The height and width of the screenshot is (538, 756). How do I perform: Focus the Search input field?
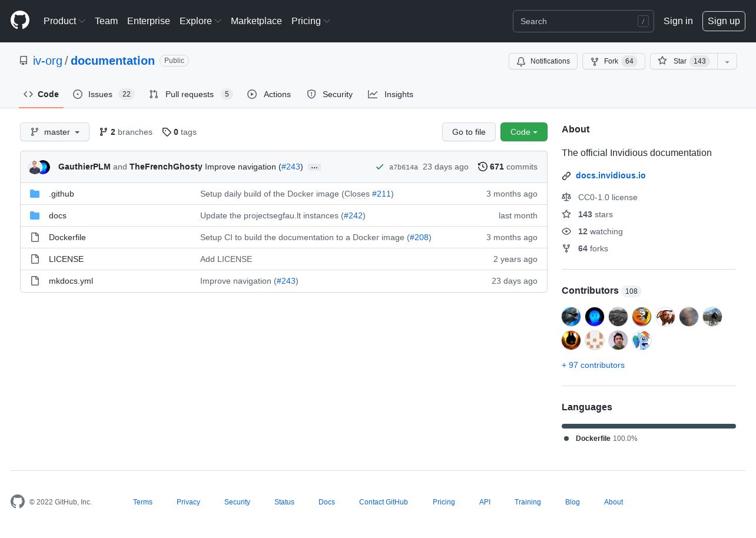pyautogui.click(x=583, y=21)
